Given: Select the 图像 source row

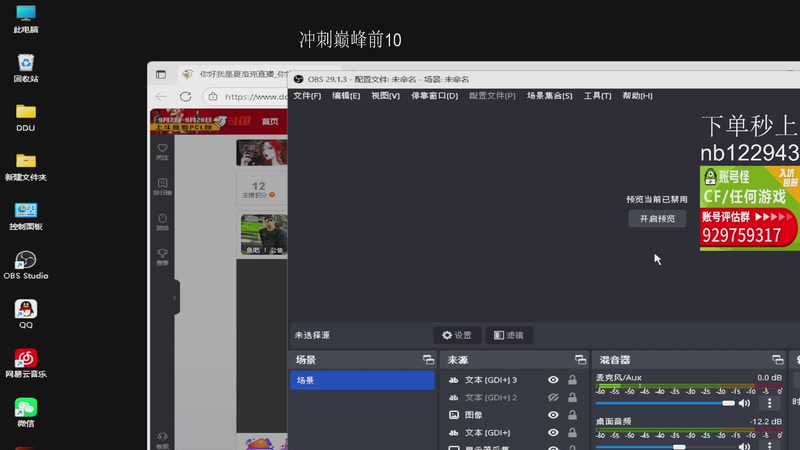Looking at the screenshot, I should pyautogui.click(x=512, y=415).
